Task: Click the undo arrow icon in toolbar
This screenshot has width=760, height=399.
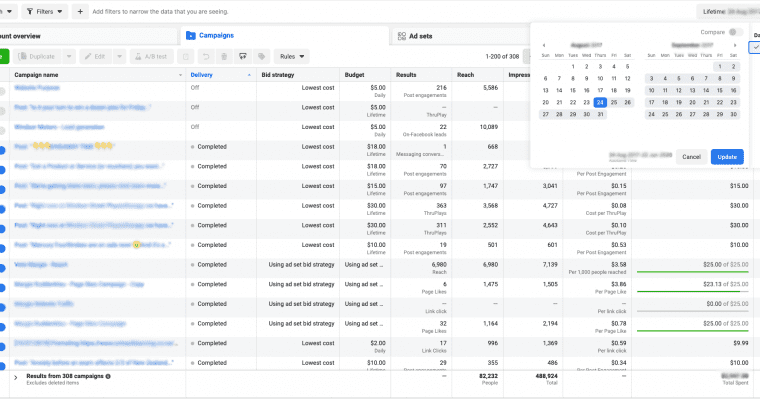Action: pyautogui.click(x=206, y=57)
